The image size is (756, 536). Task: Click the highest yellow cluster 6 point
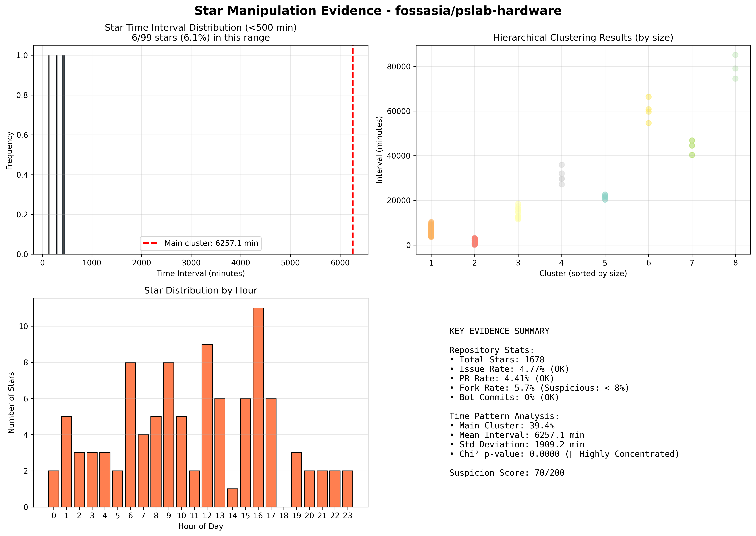tap(648, 97)
